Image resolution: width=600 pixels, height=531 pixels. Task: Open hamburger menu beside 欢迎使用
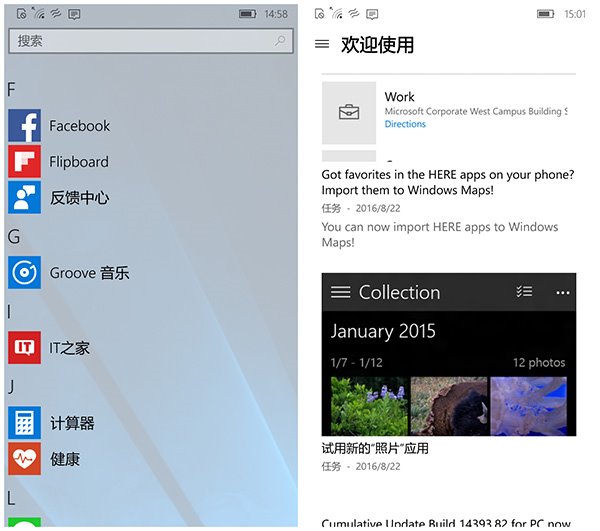[x=322, y=44]
